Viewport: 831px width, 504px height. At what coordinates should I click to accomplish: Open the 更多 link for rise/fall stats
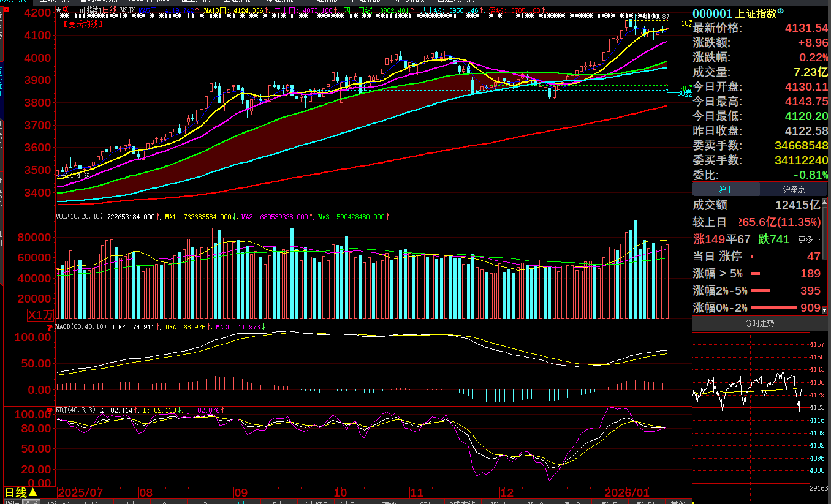pos(809,239)
